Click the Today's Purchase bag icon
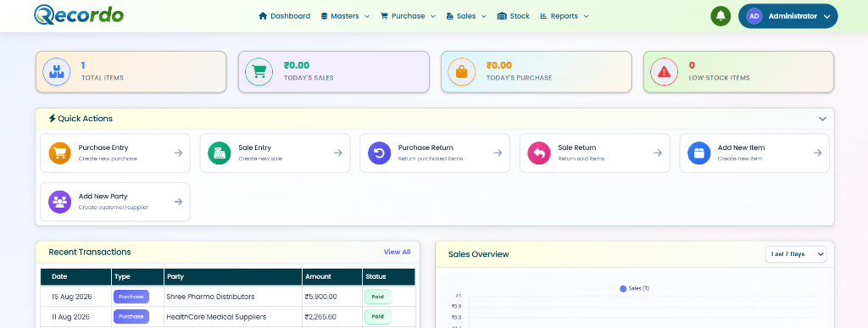The image size is (868, 328). [462, 72]
